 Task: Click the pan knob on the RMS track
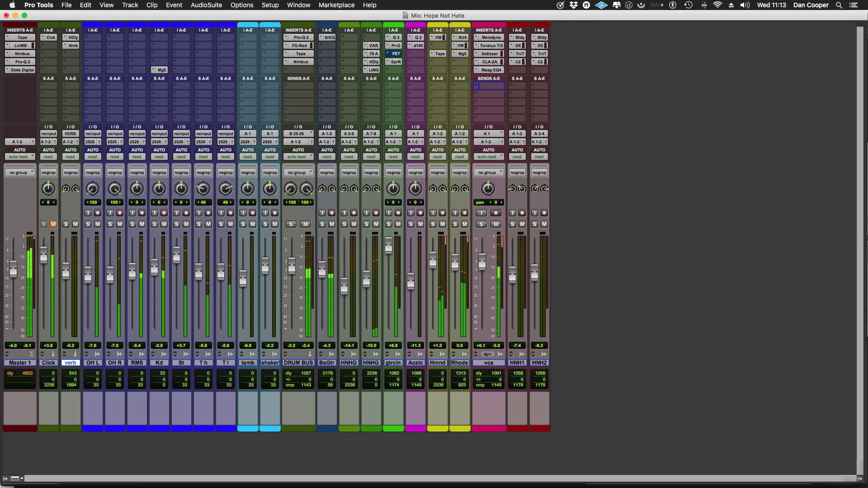click(137, 188)
